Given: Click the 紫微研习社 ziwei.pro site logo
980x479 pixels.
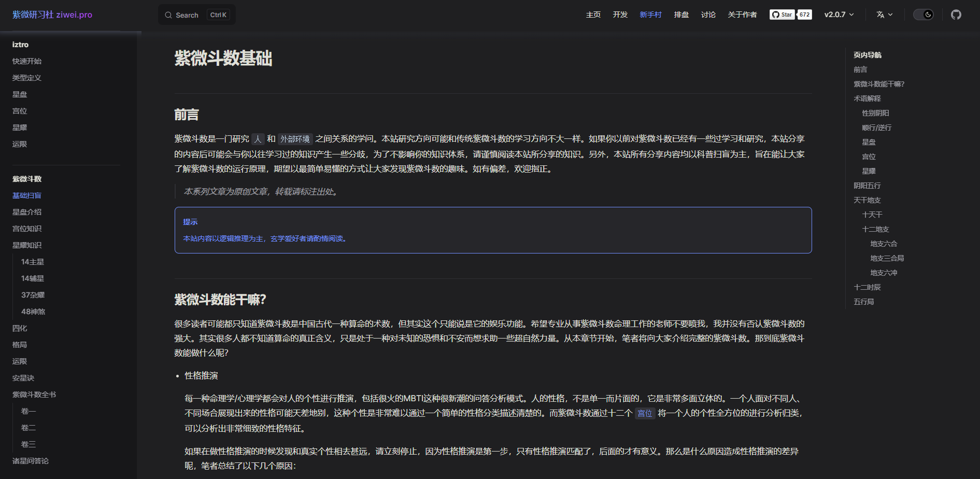Looking at the screenshot, I should pyautogui.click(x=52, y=15).
